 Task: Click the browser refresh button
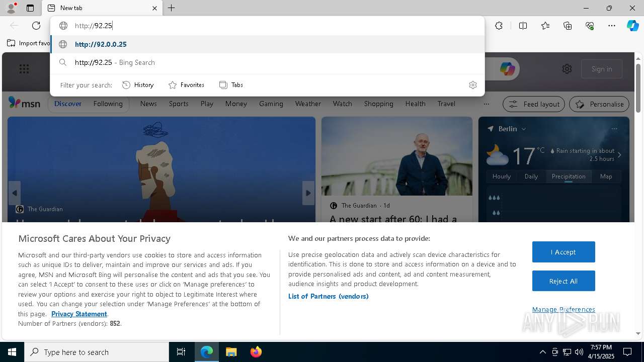click(36, 26)
